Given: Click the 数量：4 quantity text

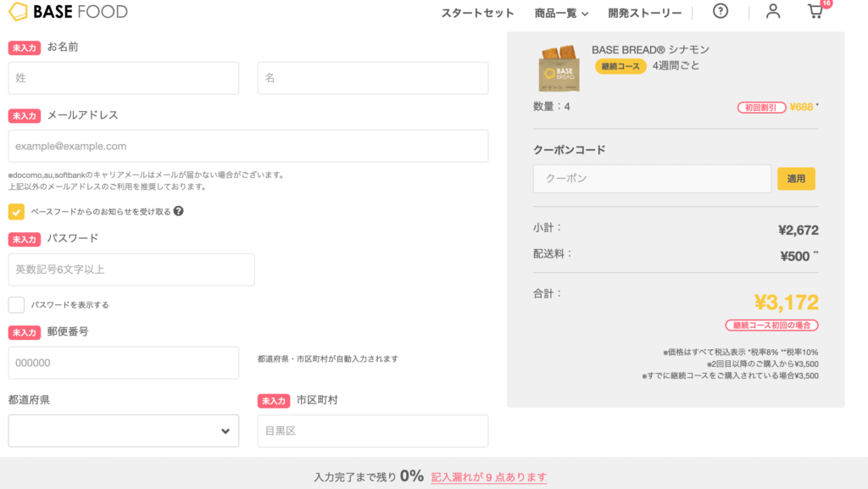Looking at the screenshot, I should (x=551, y=107).
